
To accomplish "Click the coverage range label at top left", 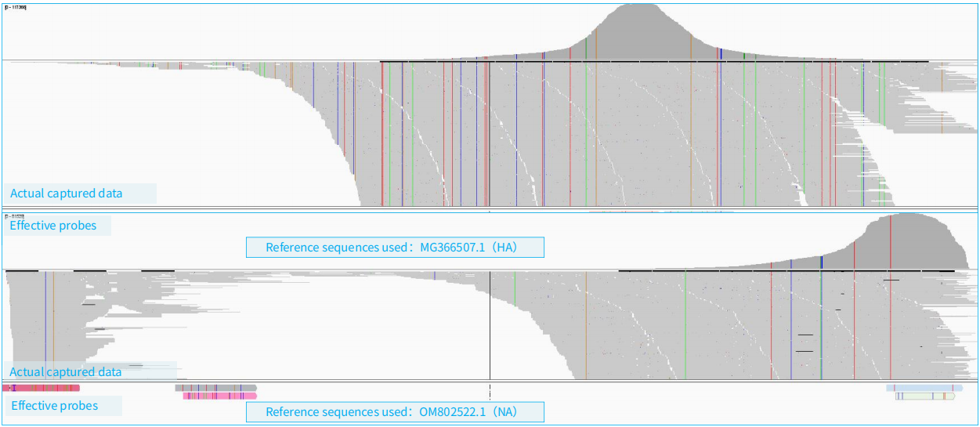I will click(x=16, y=7).
